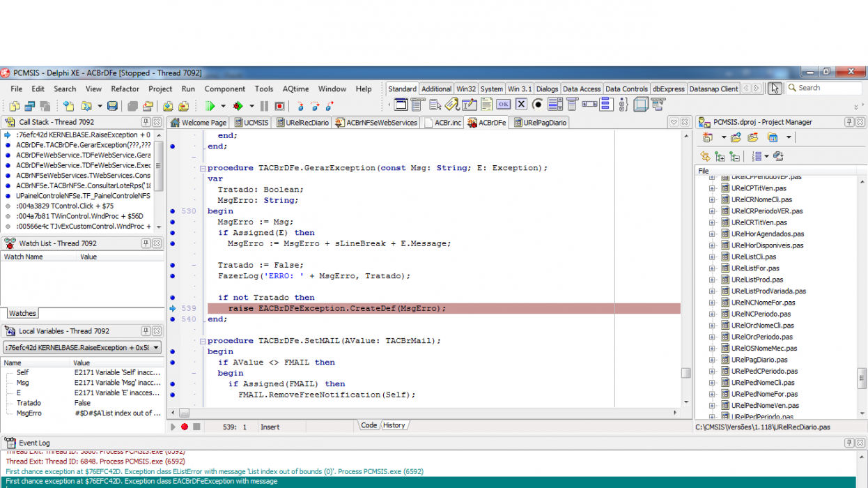Select Additional component palette tab
Screen dimensions: 868x488
point(436,89)
